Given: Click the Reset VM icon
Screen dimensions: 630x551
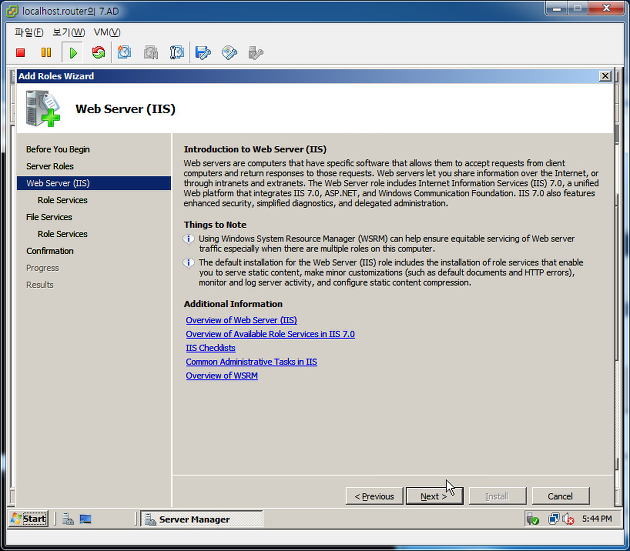Looking at the screenshot, I should click(x=98, y=53).
